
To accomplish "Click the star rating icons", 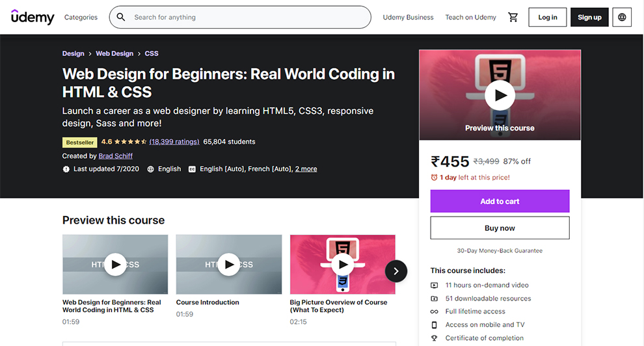I will tap(130, 142).
